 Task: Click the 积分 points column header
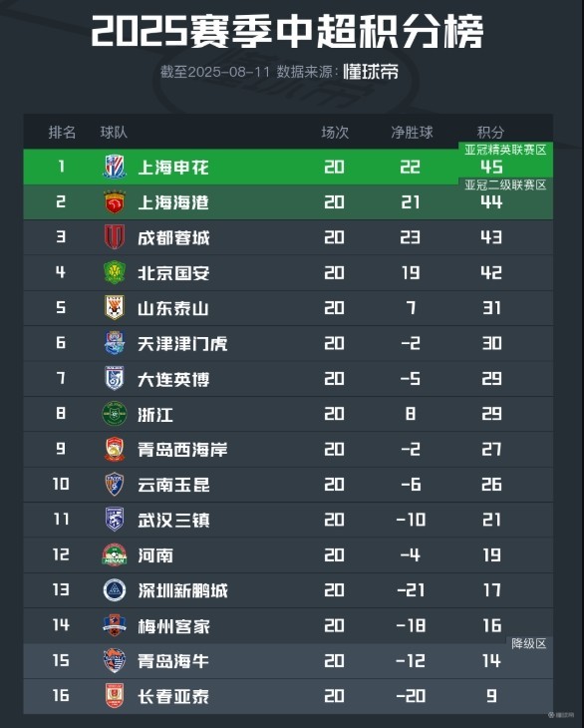click(x=490, y=133)
